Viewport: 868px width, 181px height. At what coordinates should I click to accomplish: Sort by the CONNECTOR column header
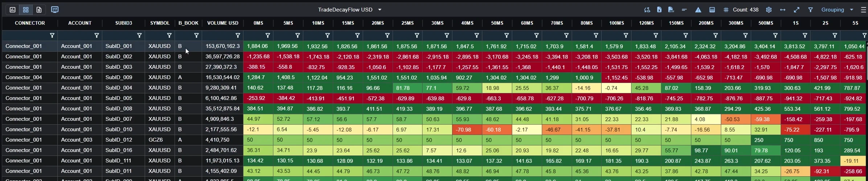pyautogui.click(x=30, y=23)
